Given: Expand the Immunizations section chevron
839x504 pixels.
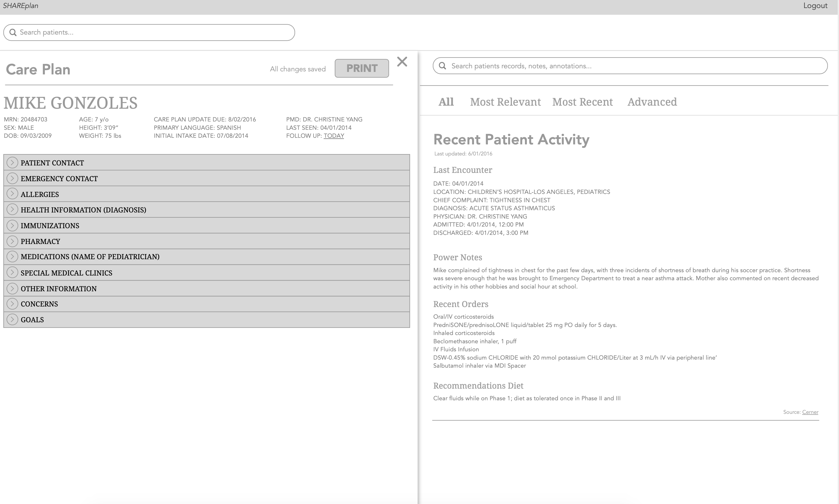Looking at the screenshot, I should pos(12,225).
